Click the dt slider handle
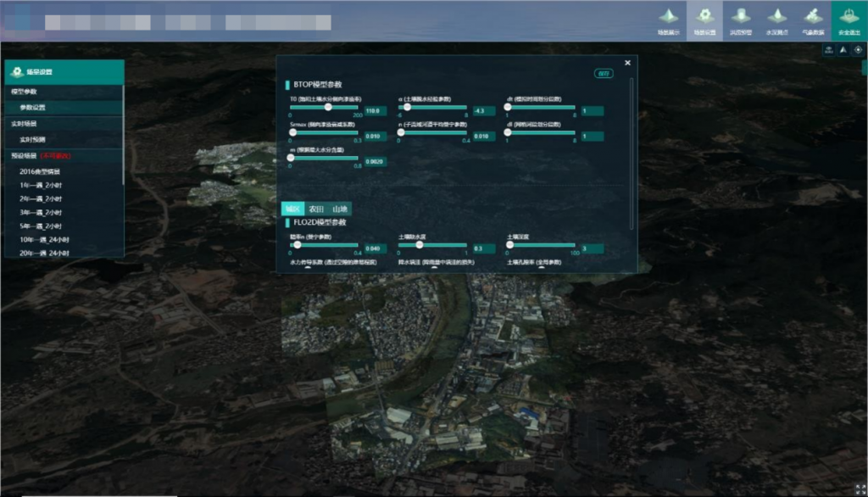The image size is (868, 497). click(x=508, y=107)
